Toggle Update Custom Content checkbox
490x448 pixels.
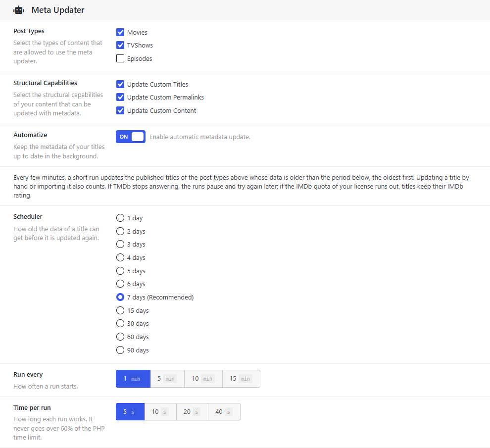(x=120, y=110)
